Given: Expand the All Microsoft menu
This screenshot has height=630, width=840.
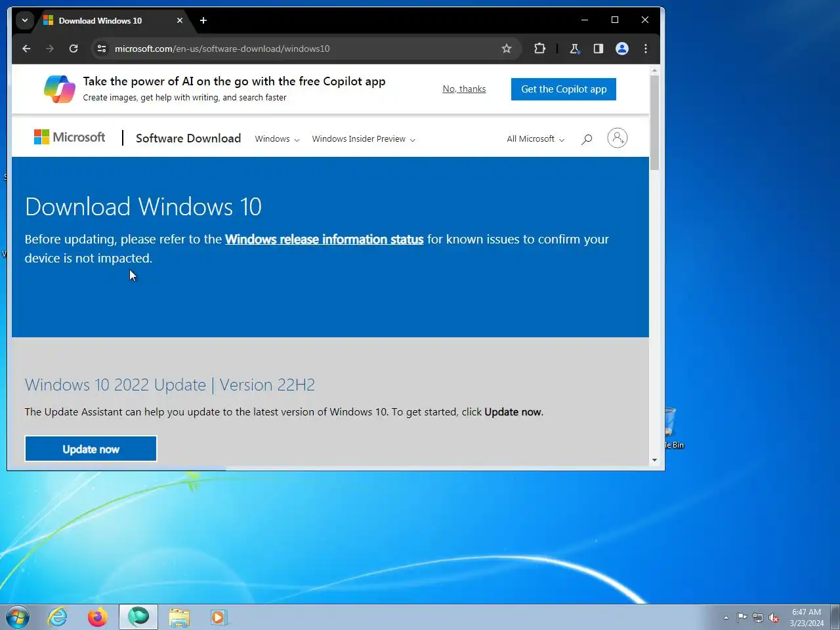Looking at the screenshot, I should click(535, 139).
